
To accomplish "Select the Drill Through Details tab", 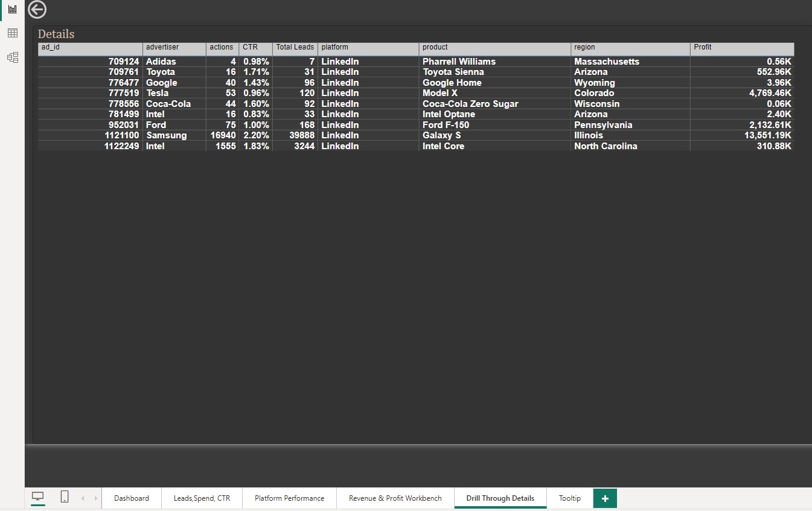I will 500,498.
